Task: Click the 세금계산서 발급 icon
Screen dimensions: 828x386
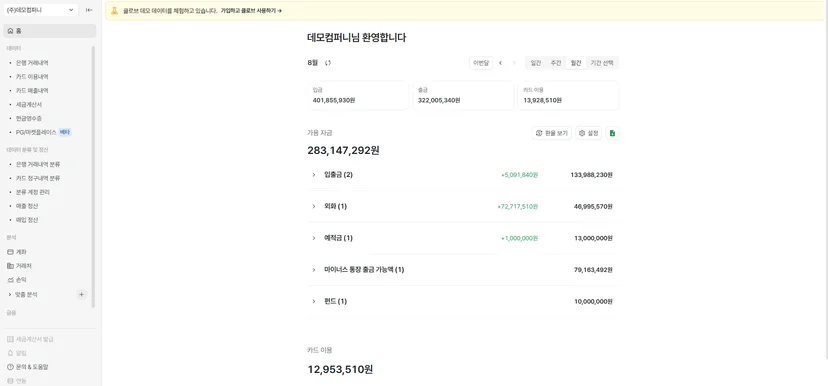Action: pyautogui.click(x=10, y=339)
